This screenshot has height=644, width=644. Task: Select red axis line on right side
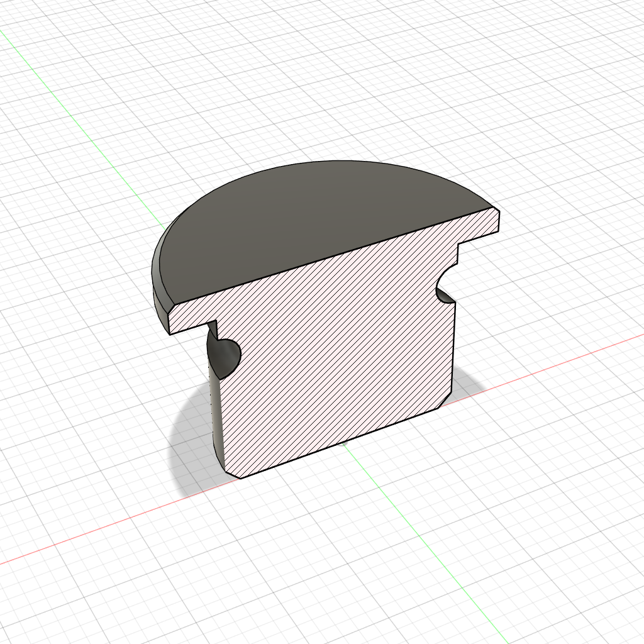click(x=566, y=358)
